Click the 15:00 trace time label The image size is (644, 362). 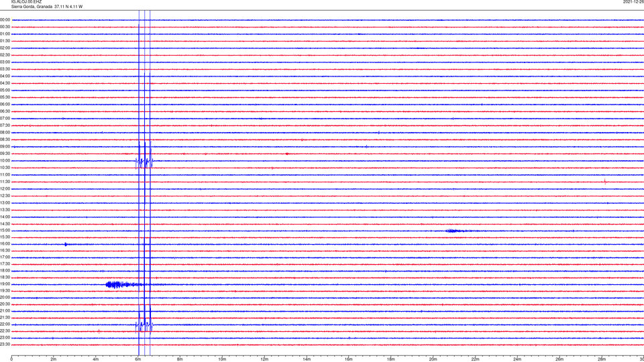click(x=5, y=230)
